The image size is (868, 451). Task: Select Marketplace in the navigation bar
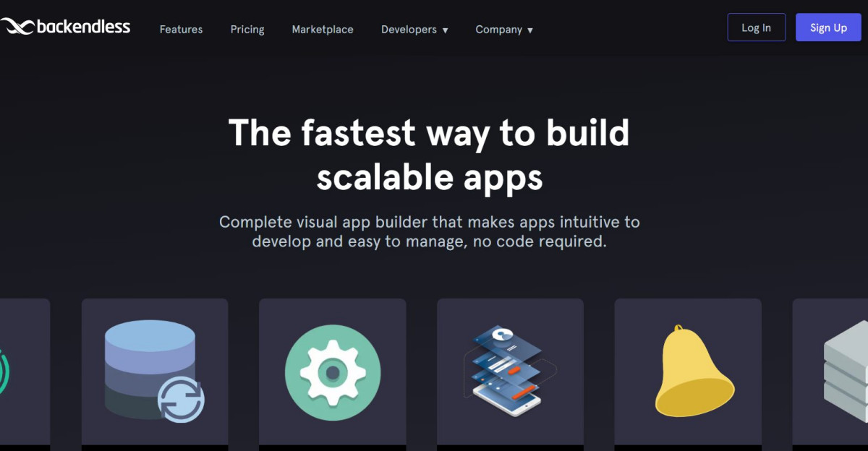322,30
